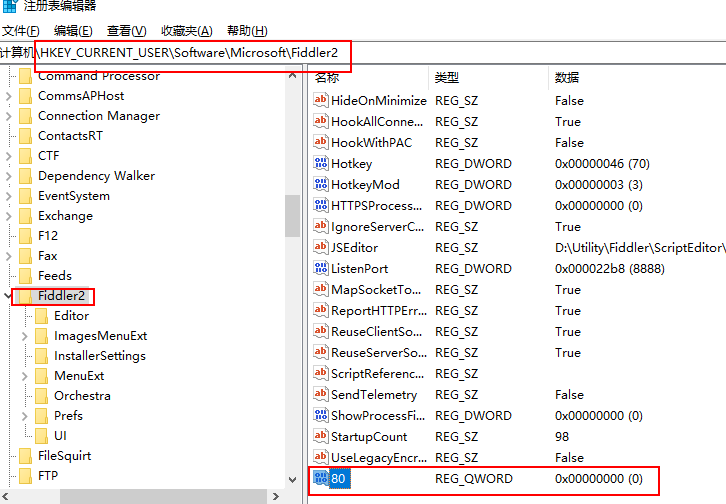
Task: Click the folder icon of Feeds
Action: point(26,276)
